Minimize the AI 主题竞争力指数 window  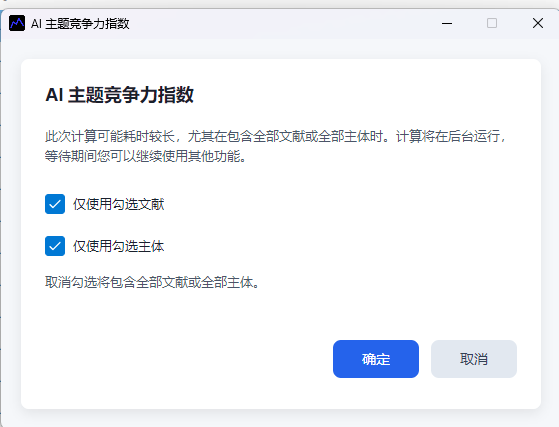447,24
